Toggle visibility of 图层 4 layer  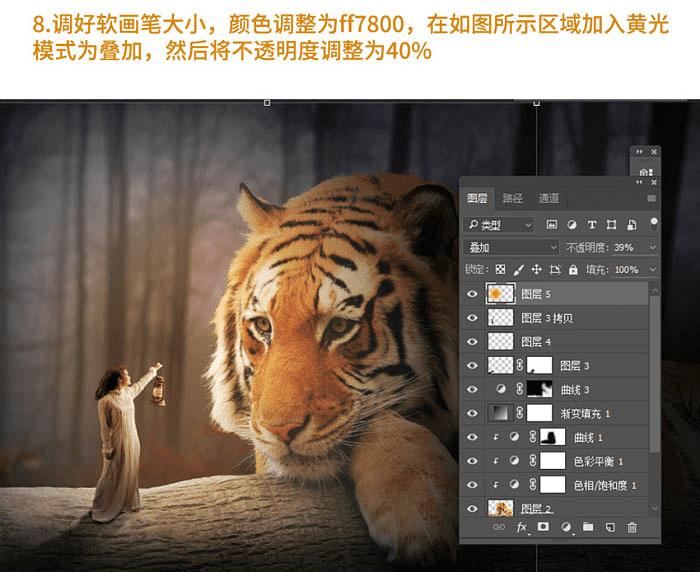point(472,342)
